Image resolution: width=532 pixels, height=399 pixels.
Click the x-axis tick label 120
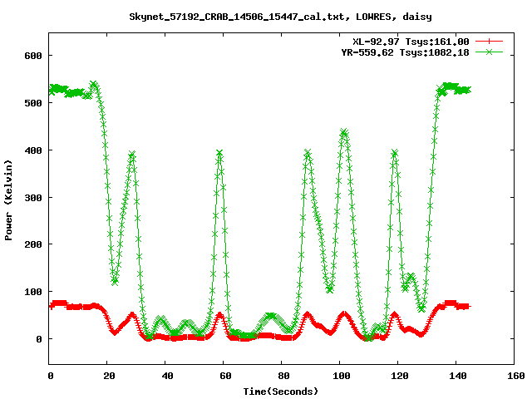coord(400,376)
